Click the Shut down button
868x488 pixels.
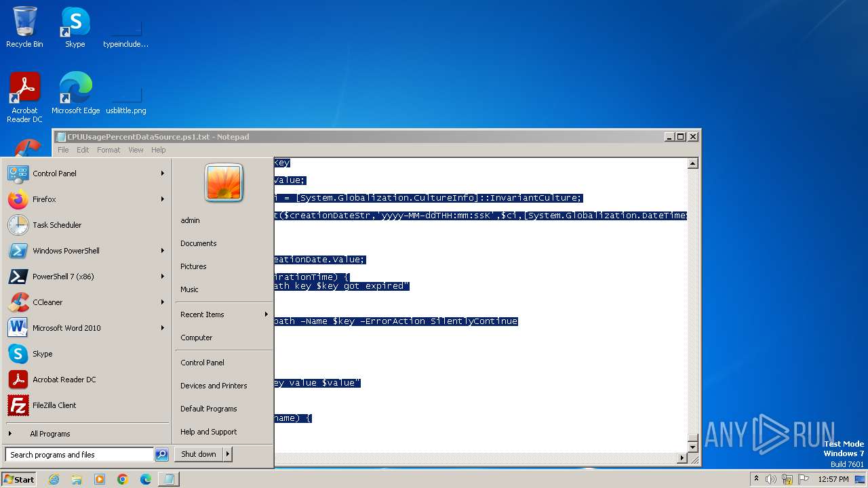[x=199, y=454]
